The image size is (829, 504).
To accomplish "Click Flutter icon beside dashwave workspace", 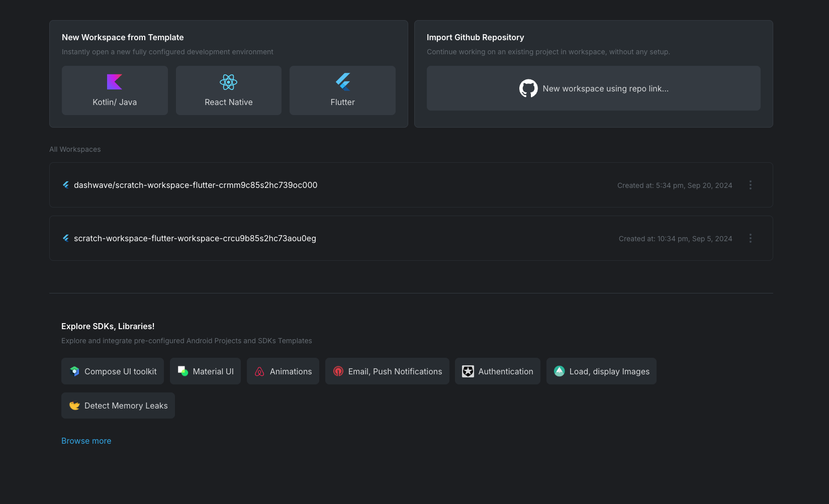I will (x=66, y=185).
